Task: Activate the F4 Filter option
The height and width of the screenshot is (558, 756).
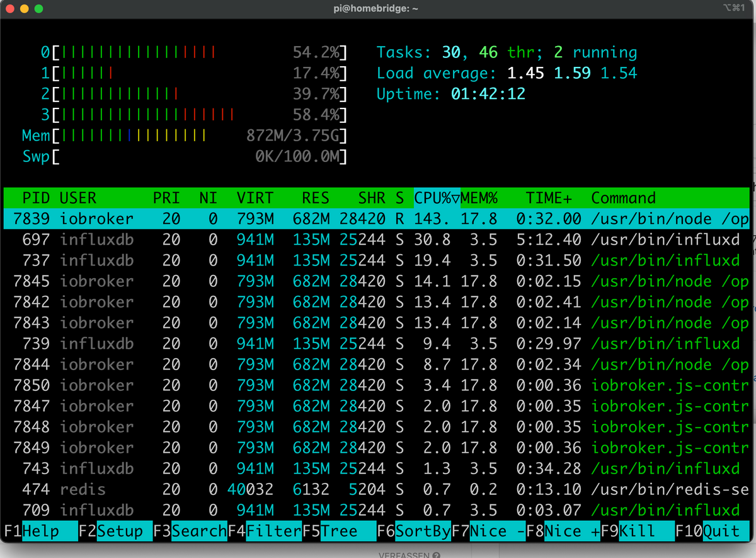Action: click(x=265, y=531)
